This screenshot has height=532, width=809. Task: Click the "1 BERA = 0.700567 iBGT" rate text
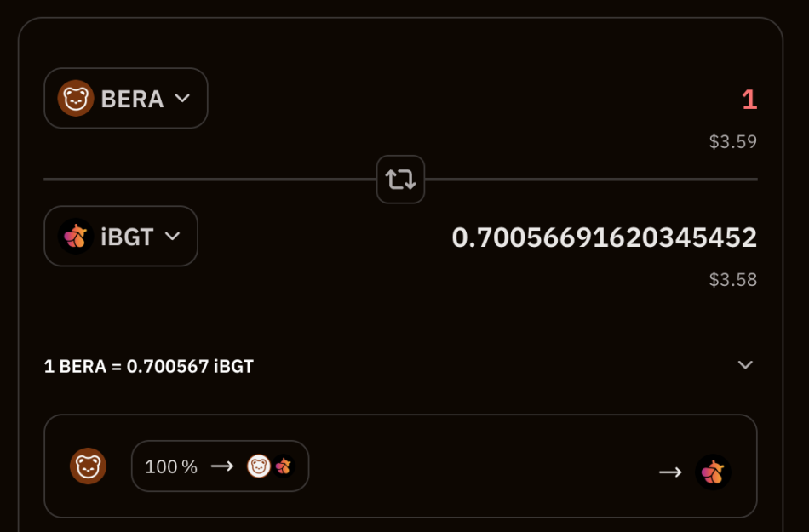(x=149, y=367)
